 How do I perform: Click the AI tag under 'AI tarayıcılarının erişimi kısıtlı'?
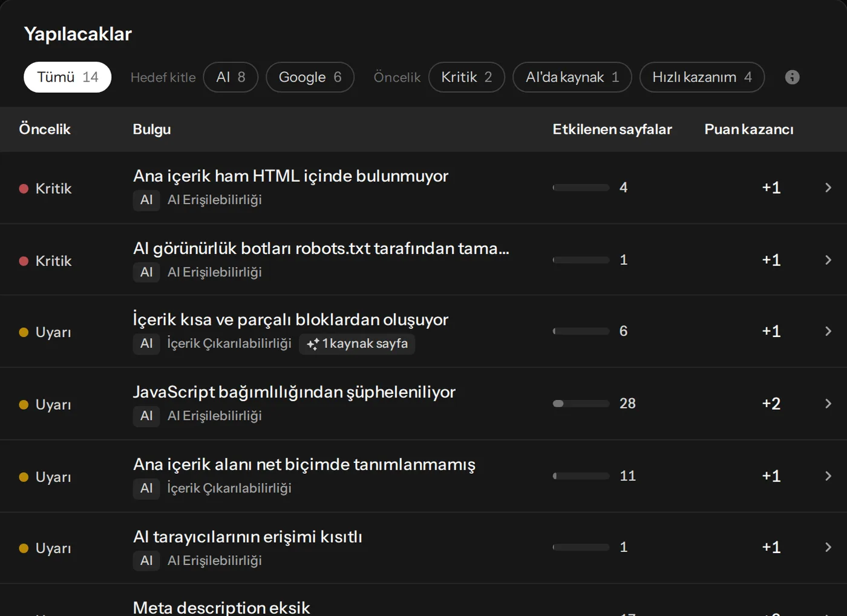146,561
